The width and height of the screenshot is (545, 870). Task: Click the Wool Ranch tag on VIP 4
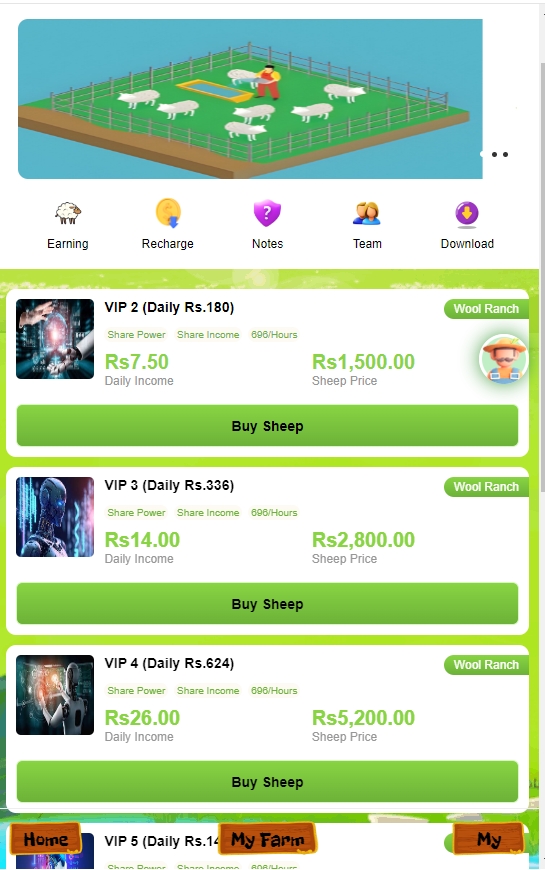(x=486, y=665)
